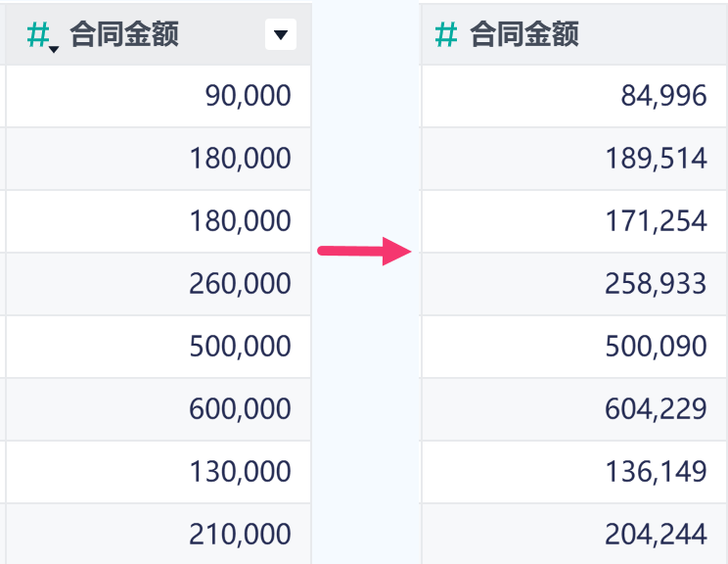Select the 500,090 cell

(574, 347)
